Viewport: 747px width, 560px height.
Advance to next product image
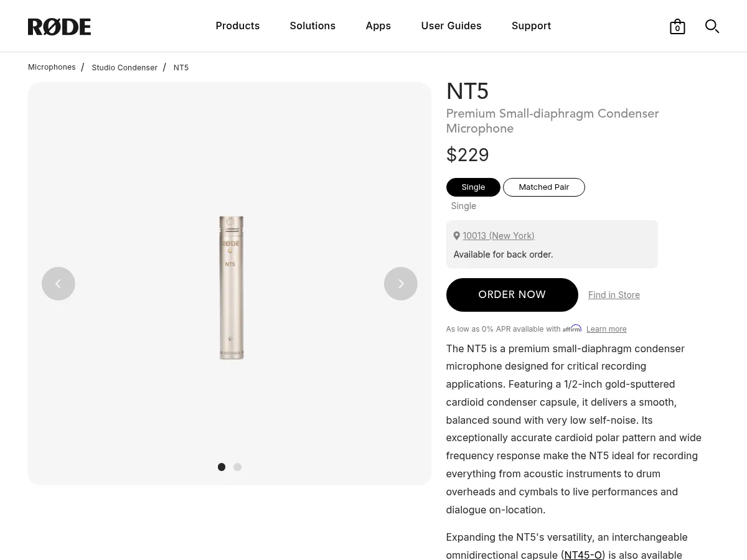[400, 284]
